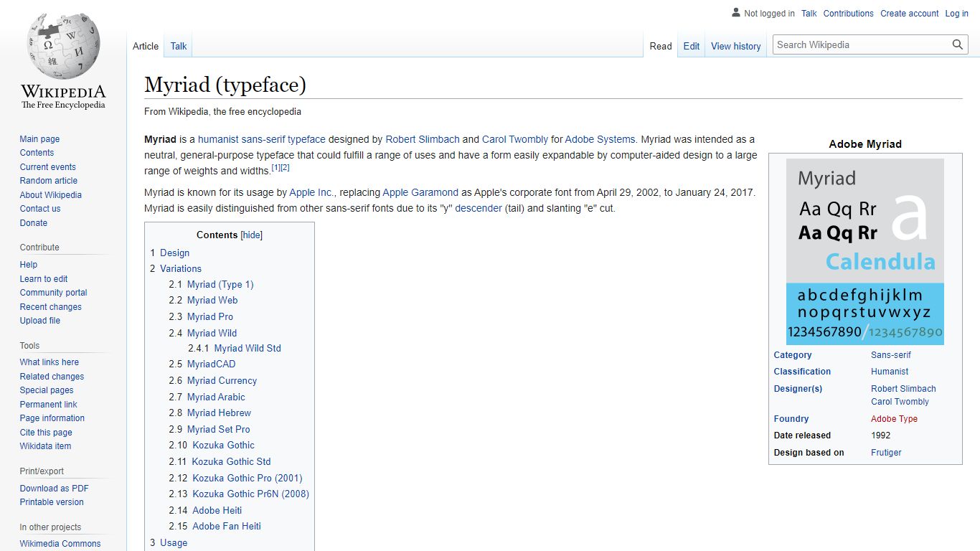The height and width of the screenshot is (551, 980).
Task: Jump to Variations section in contents
Action: click(176, 268)
